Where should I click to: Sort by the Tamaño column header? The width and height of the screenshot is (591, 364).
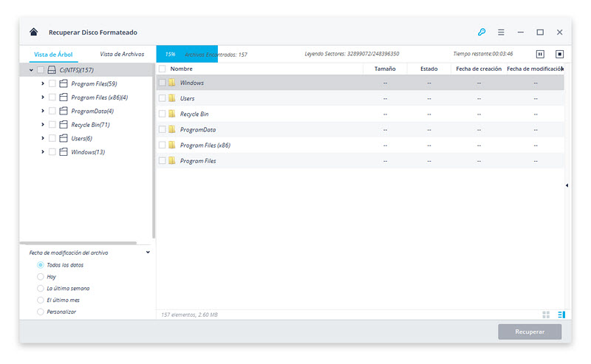click(x=385, y=69)
